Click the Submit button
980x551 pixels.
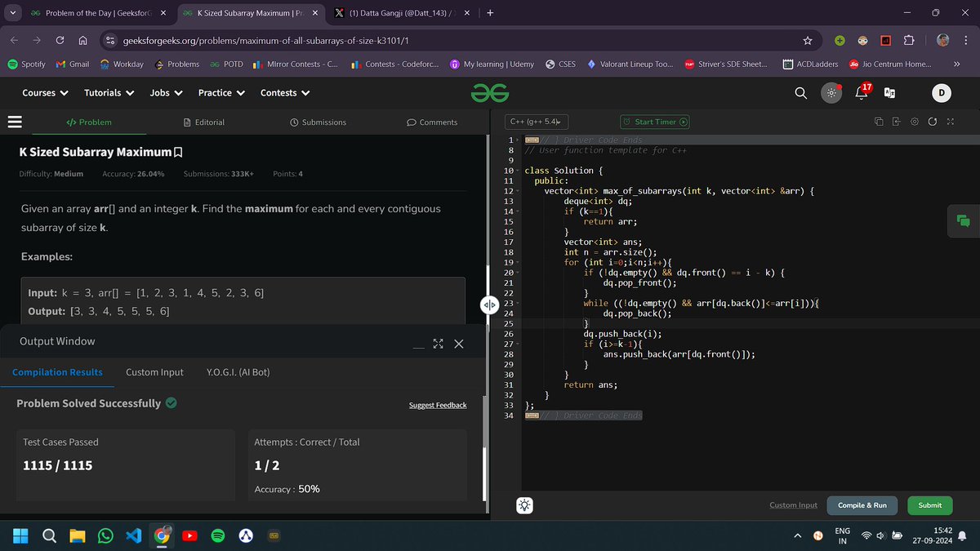(929, 505)
